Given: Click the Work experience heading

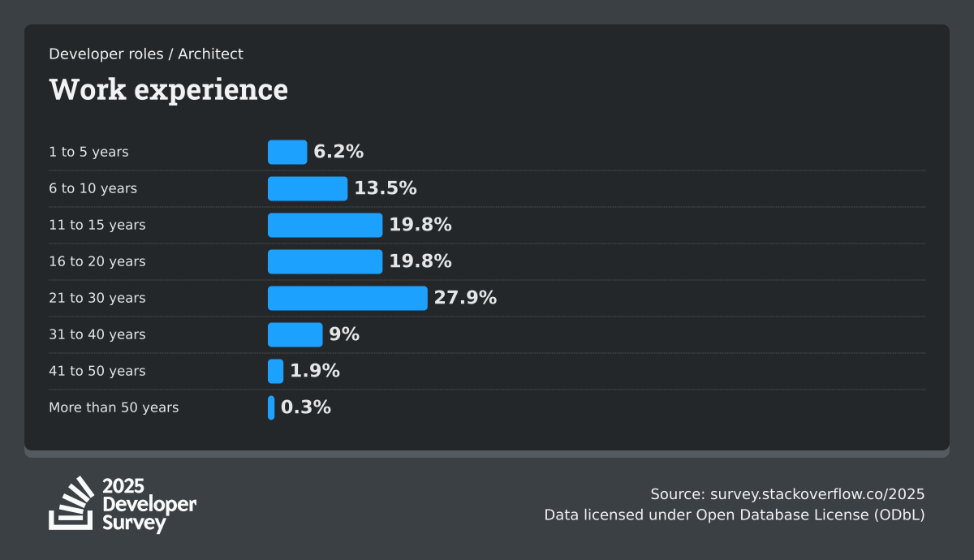Looking at the screenshot, I should 168,89.
